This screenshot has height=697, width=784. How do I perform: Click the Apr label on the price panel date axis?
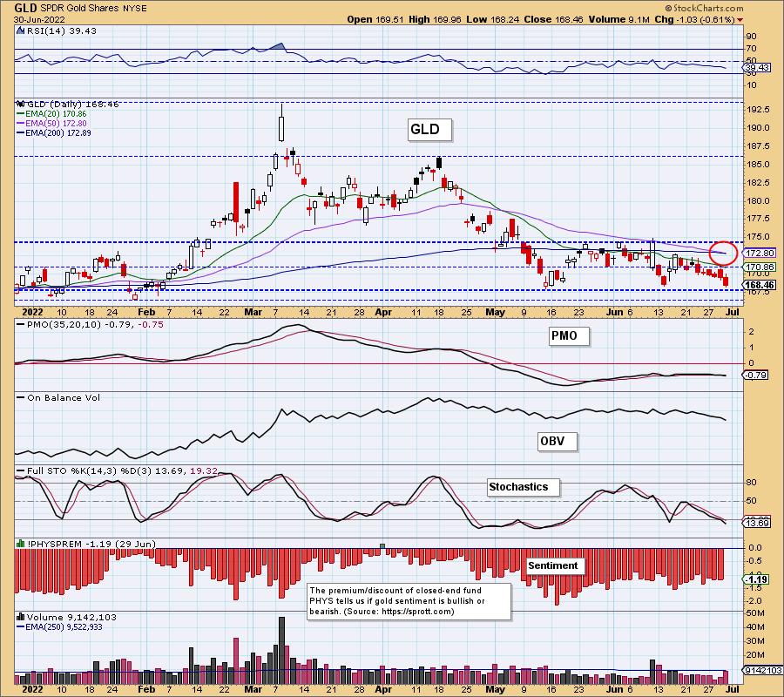[x=383, y=312]
